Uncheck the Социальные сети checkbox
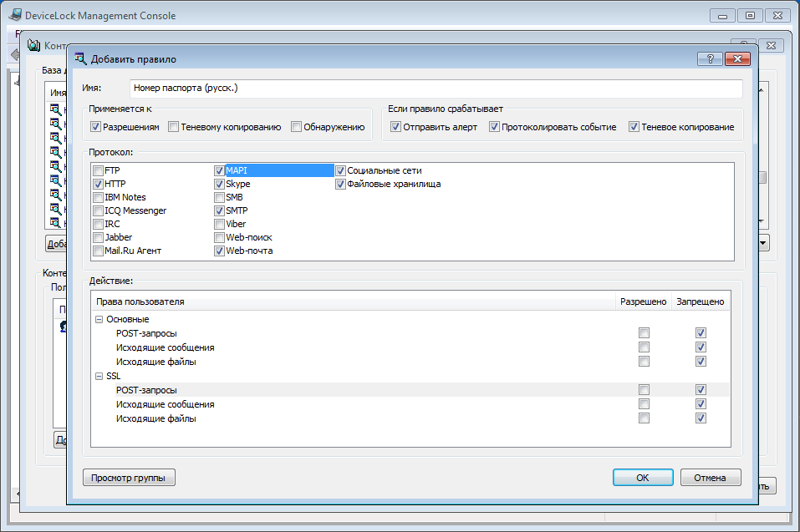This screenshot has width=800, height=532. click(341, 170)
